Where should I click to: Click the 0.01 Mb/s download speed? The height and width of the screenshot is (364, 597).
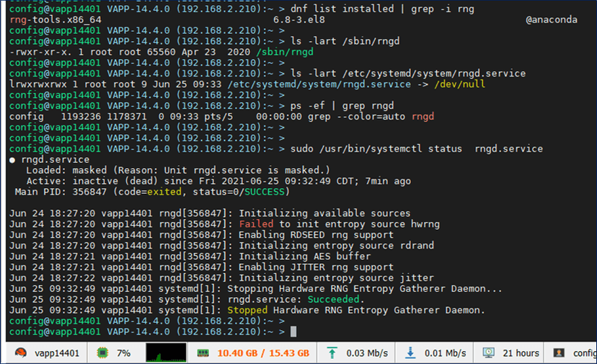(x=445, y=353)
